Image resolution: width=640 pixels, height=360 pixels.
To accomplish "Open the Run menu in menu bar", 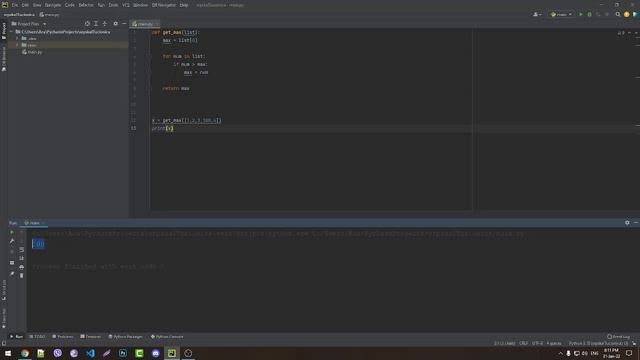I will coord(101,5).
